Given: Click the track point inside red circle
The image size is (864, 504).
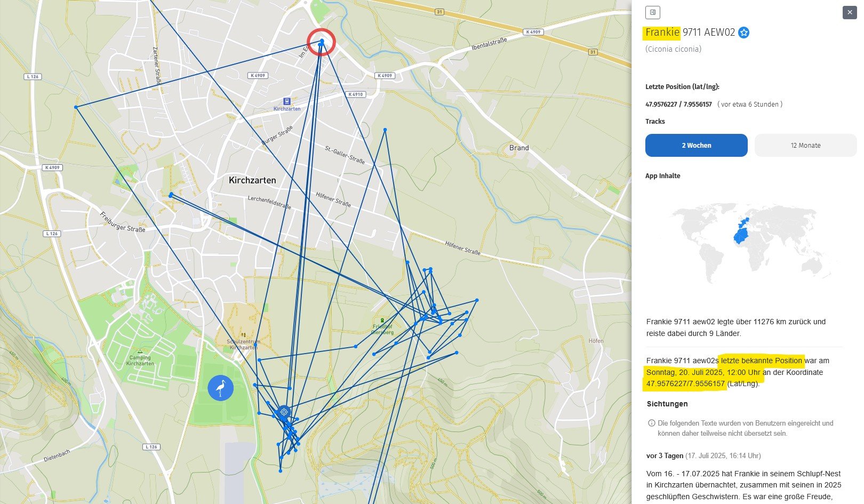Looking at the screenshot, I should click(322, 41).
